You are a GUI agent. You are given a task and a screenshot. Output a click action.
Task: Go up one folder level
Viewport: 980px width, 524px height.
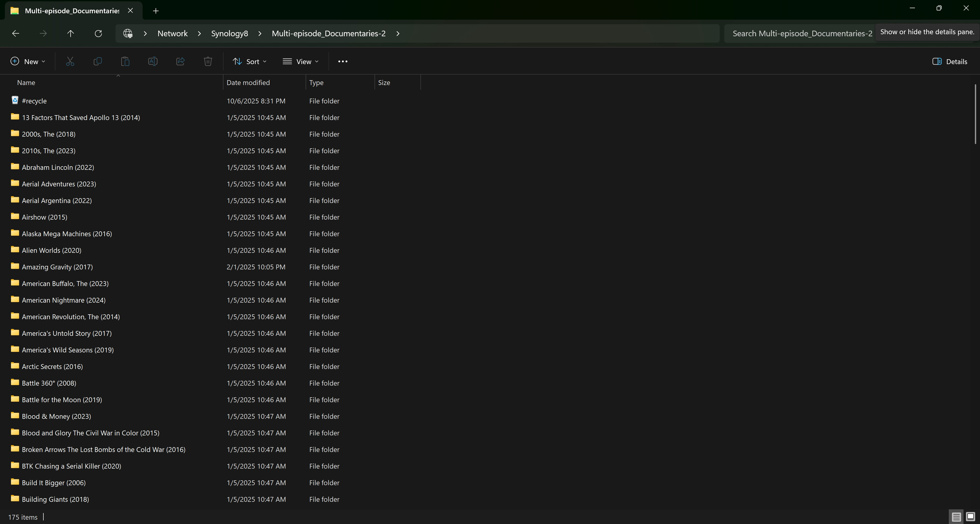point(70,33)
